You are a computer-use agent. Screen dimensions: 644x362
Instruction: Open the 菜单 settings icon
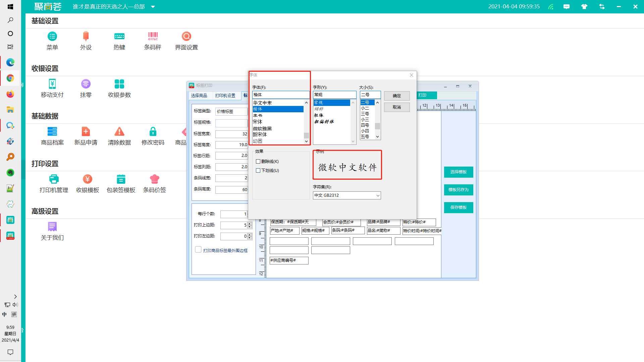52,37
